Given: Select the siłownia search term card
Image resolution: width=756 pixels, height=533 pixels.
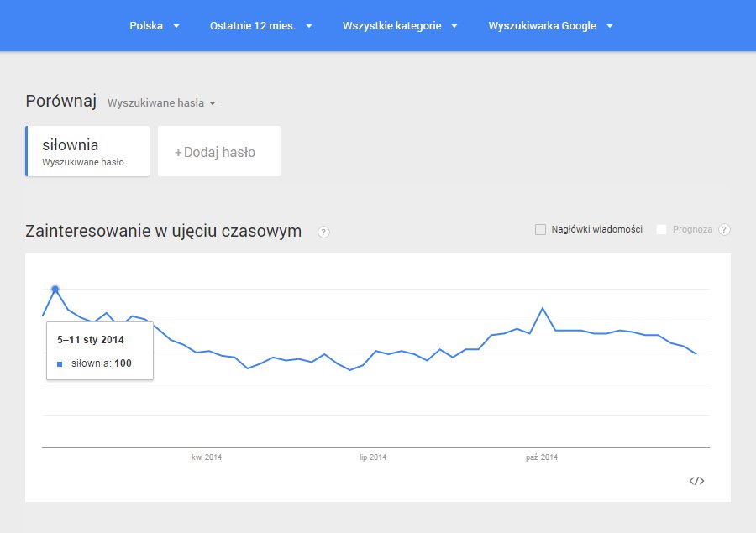Looking at the screenshot, I should (x=88, y=151).
